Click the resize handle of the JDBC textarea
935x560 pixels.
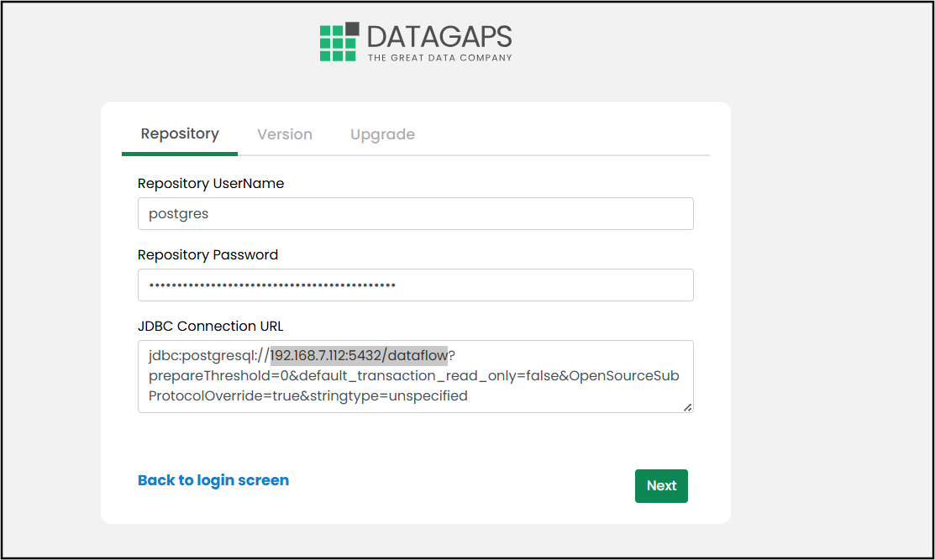[x=687, y=407]
